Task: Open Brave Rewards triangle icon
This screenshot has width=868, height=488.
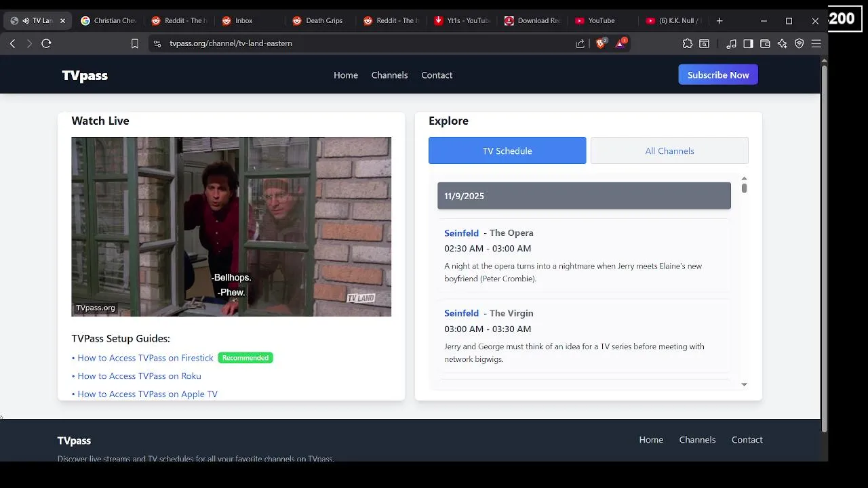Action: 620,43
